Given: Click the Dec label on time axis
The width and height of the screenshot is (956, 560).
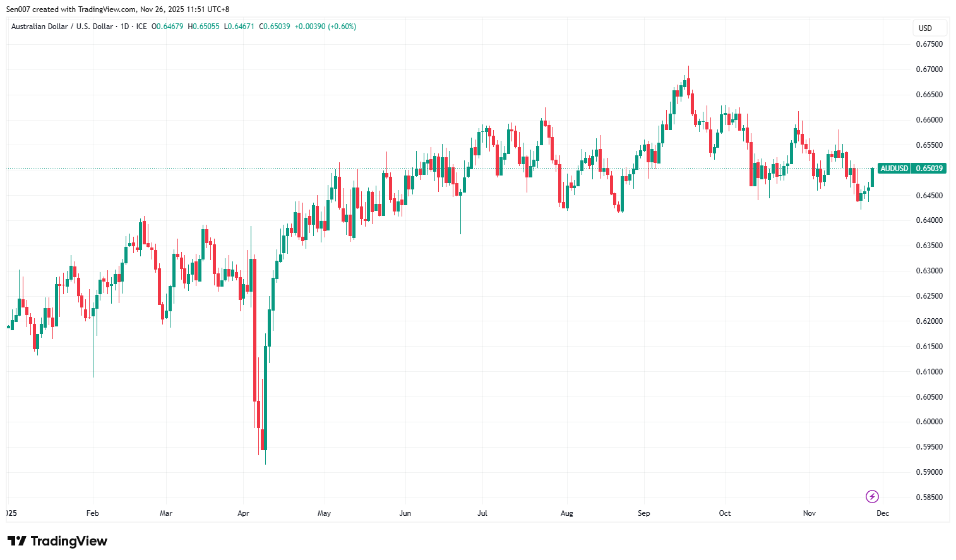Looking at the screenshot, I should (x=882, y=513).
